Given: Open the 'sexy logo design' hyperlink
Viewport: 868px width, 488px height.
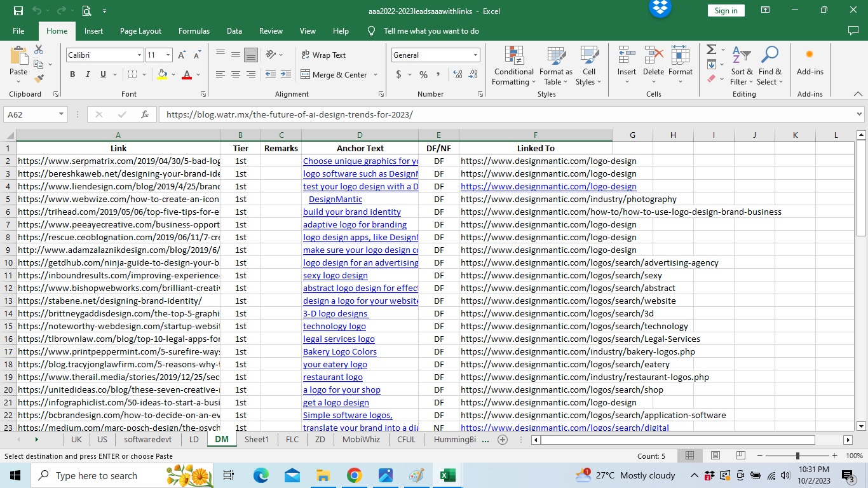Looking at the screenshot, I should pyautogui.click(x=335, y=275).
